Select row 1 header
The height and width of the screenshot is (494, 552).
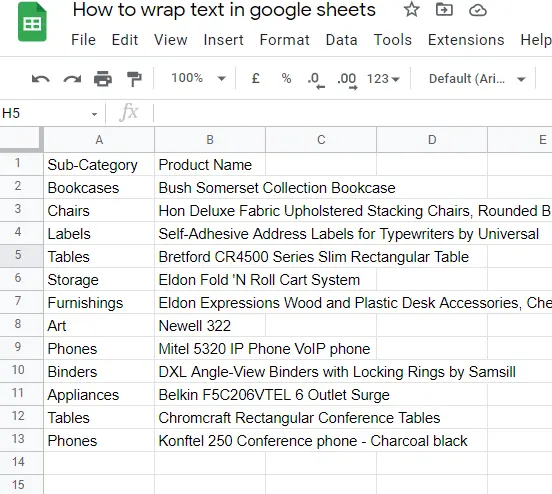tap(21, 164)
